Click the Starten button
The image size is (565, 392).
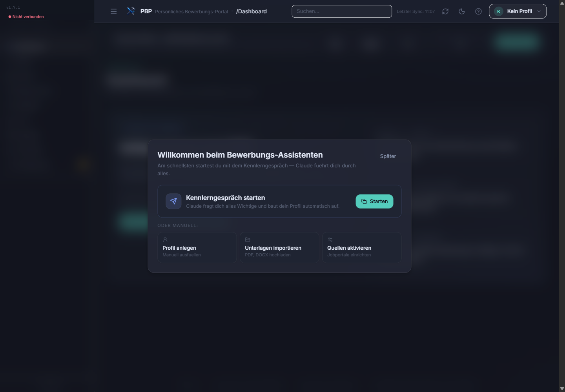374,201
